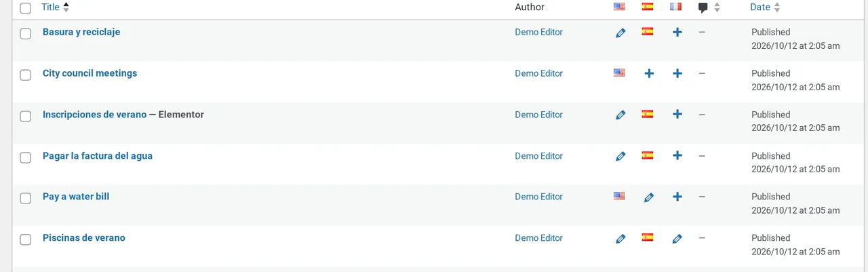Click Spanish flag in Inscripciones de verano row

pyautogui.click(x=648, y=114)
